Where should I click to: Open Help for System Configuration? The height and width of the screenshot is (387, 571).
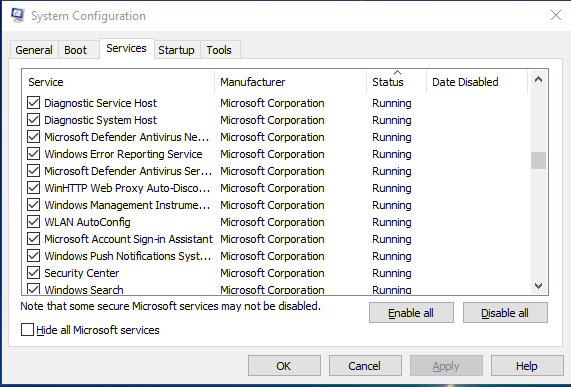[527, 366]
